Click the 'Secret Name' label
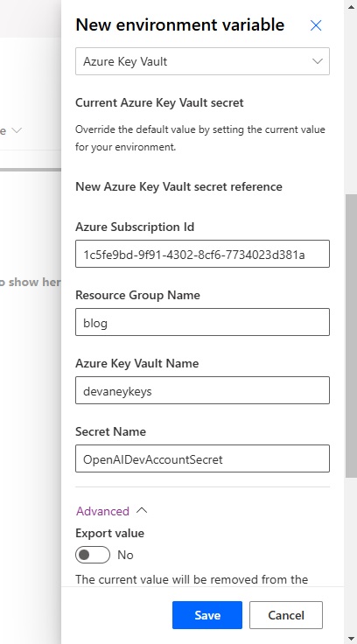Viewport: 357px width, 644px height. click(x=110, y=431)
